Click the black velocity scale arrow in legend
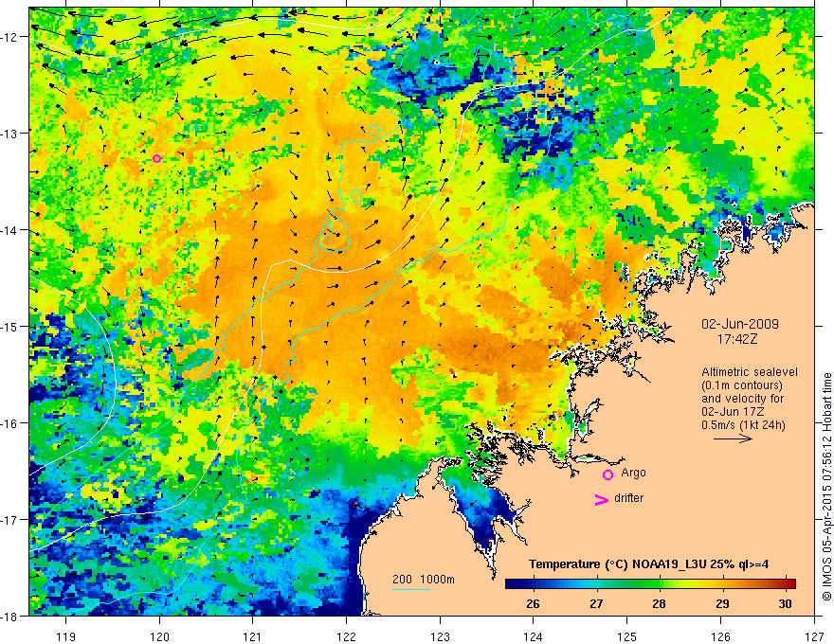Screen dimensions: 834x644 tap(733, 438)
